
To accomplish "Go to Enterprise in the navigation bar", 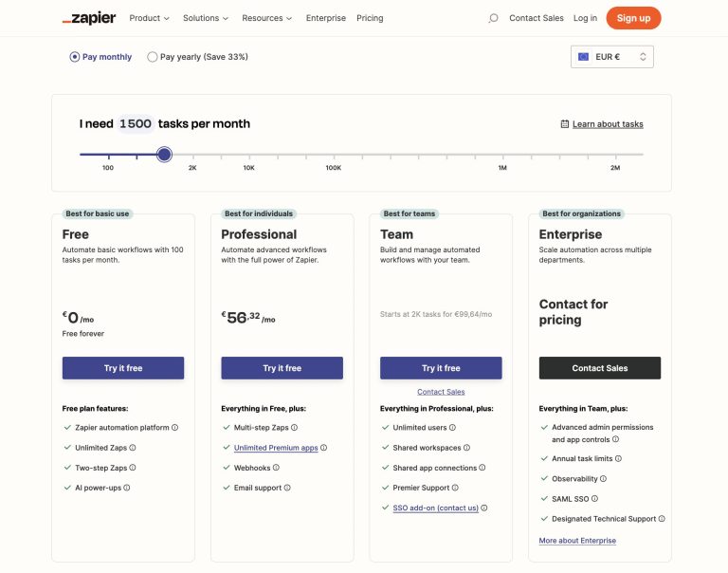I will (x=326, y=18).
